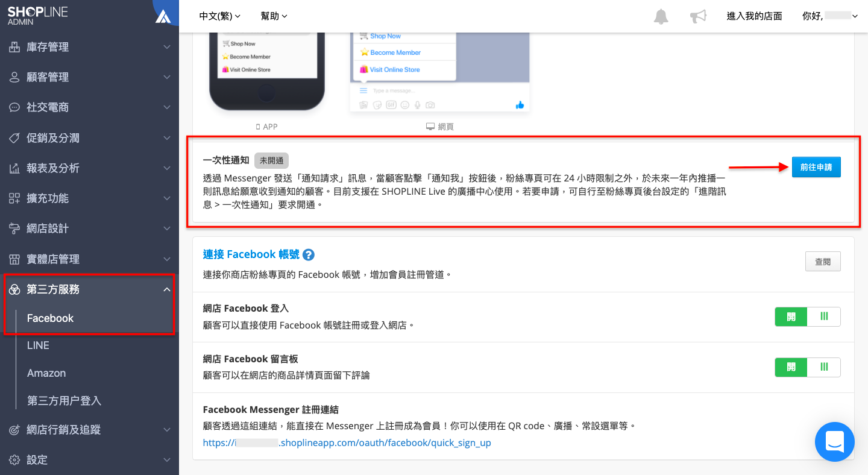Click the 一次性通知 heading

(x=226, y=160)
